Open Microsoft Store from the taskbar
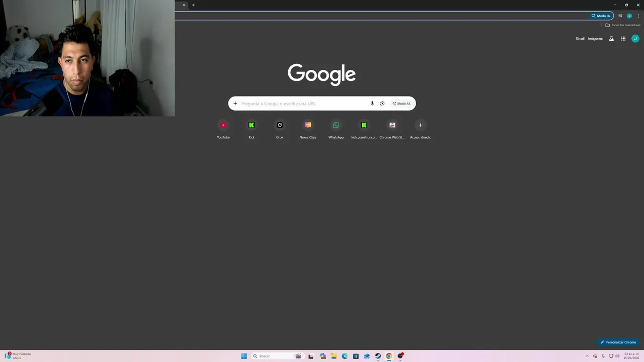Viewport: 644px width, 362px height. 356,356
